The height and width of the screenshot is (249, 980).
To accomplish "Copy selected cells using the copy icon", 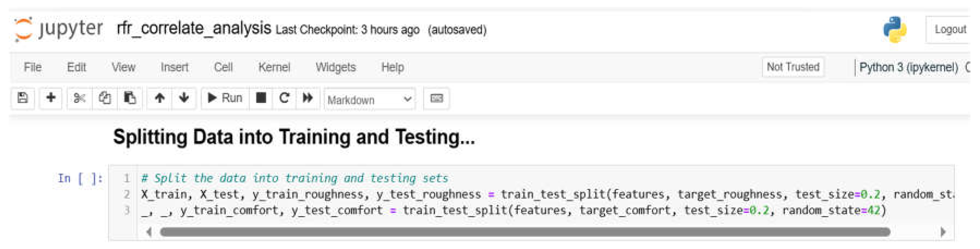I will 105,99.
